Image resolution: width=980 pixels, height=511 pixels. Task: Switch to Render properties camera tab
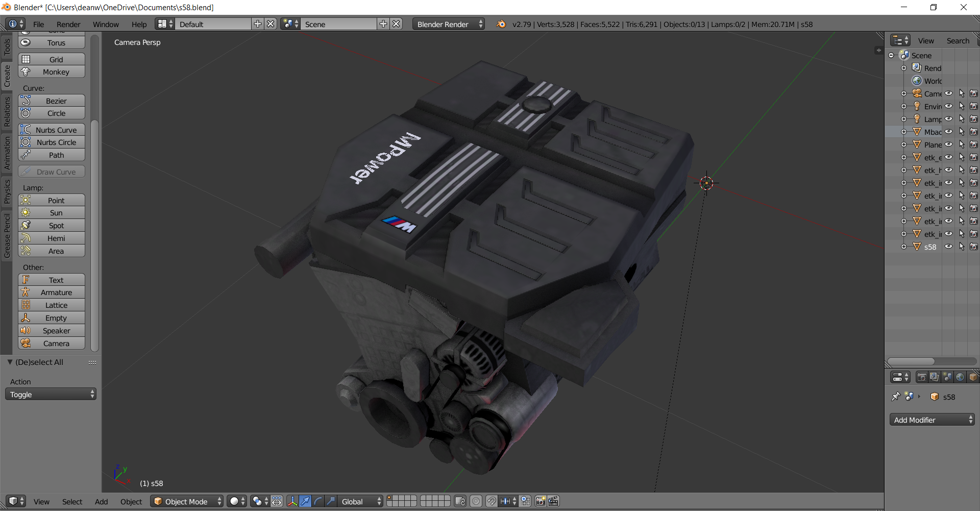coord(922,377)
